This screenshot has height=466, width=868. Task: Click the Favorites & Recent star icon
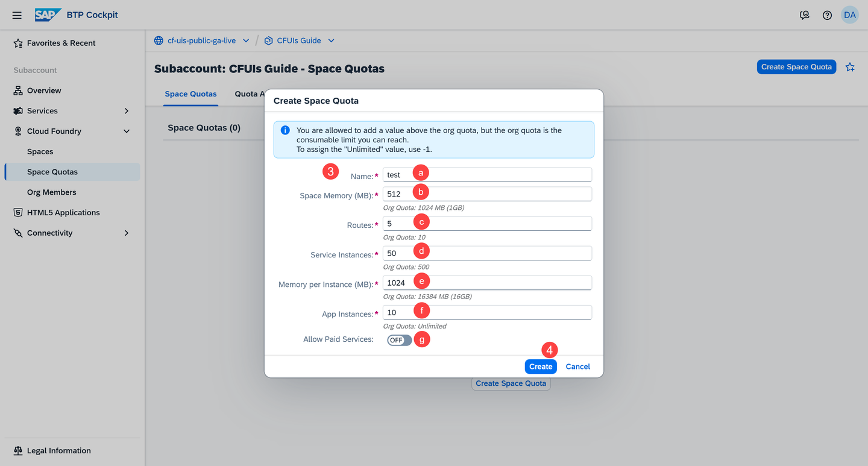18,43
